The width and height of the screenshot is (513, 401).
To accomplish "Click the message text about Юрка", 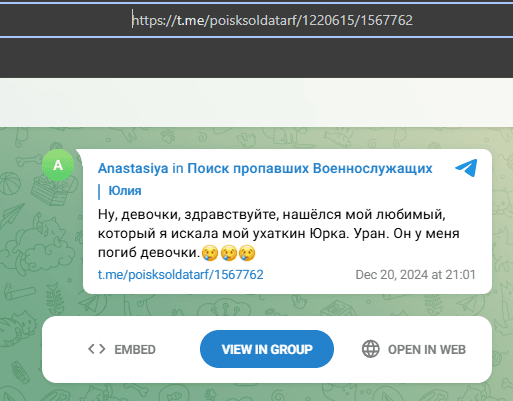I will [x=279, y=233].
